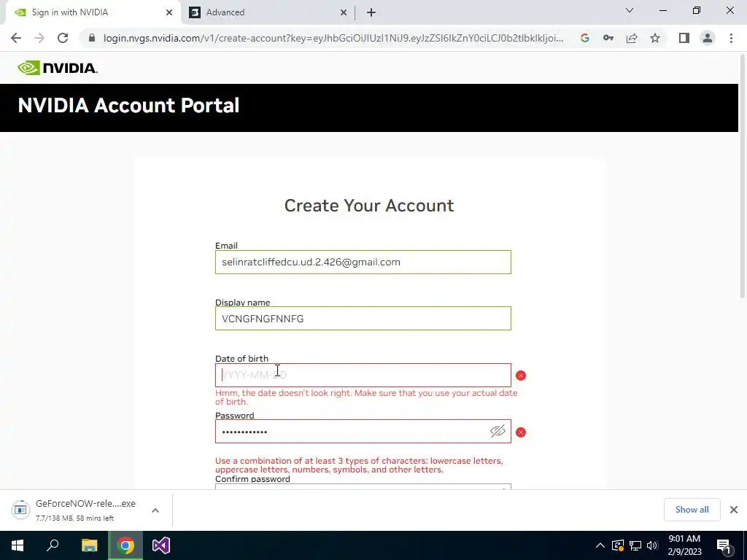Open notification center icon
The width and height of the screenshot is (747, 560).
tap(724, 546)
